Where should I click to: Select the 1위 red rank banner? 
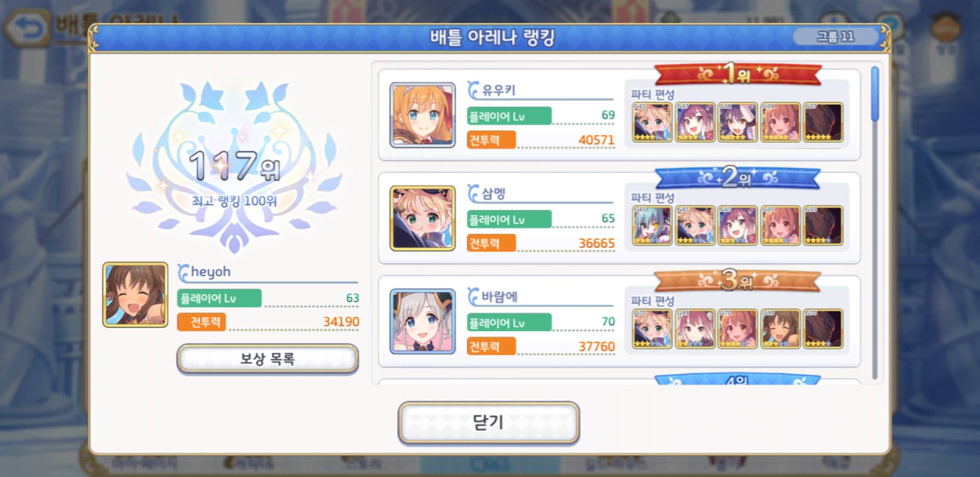[738, 74]
